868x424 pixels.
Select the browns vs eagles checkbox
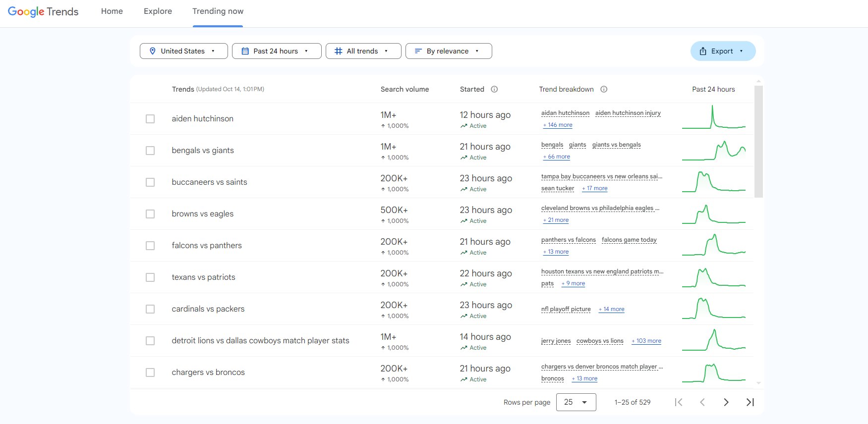(x=150, y=214)
